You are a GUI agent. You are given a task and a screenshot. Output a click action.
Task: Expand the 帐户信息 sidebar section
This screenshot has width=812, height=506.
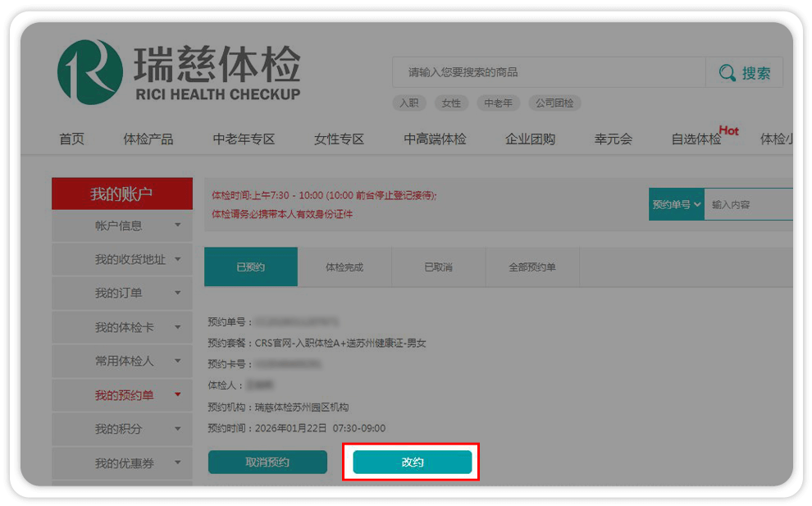click(x=121, y=226)
